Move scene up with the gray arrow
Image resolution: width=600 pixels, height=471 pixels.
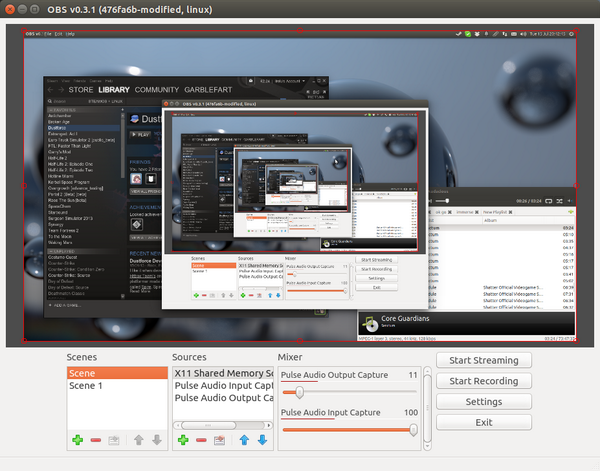[139, 440]
